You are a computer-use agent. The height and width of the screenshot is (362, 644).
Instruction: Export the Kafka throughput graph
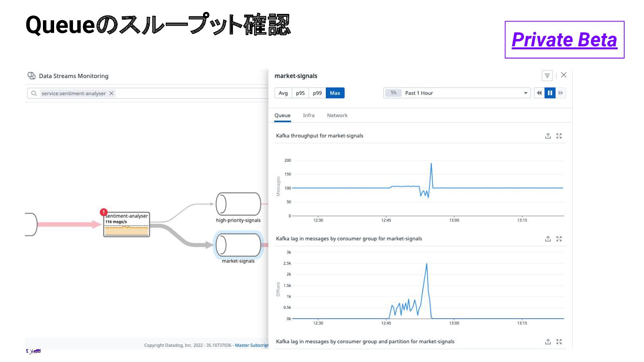point(548,136)
